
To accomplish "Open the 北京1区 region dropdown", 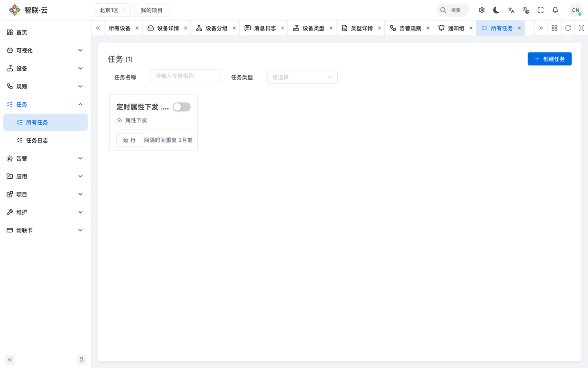I will pyautogui.click(x=113, y=10).
